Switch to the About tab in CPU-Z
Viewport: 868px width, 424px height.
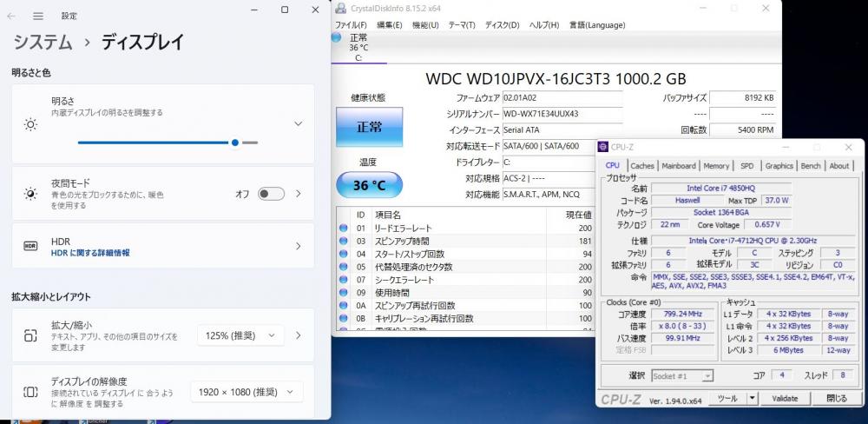(838, 166)
